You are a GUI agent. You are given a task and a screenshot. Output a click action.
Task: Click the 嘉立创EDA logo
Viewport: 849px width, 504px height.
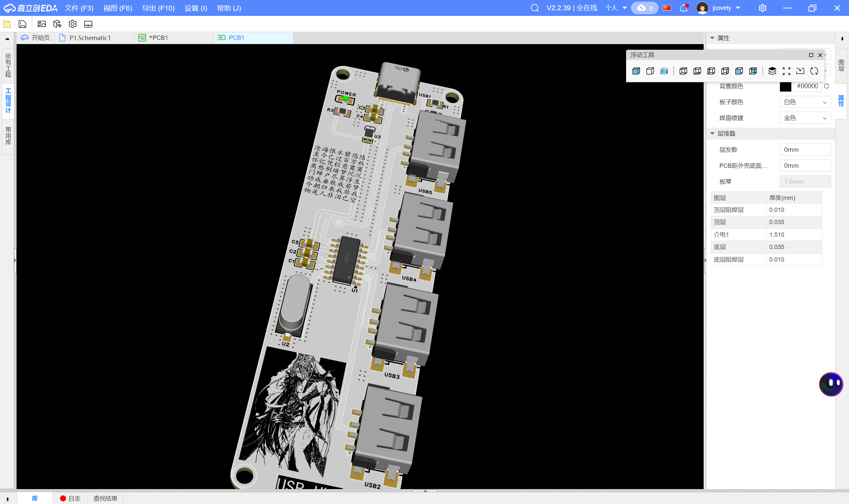click(31, 8)
